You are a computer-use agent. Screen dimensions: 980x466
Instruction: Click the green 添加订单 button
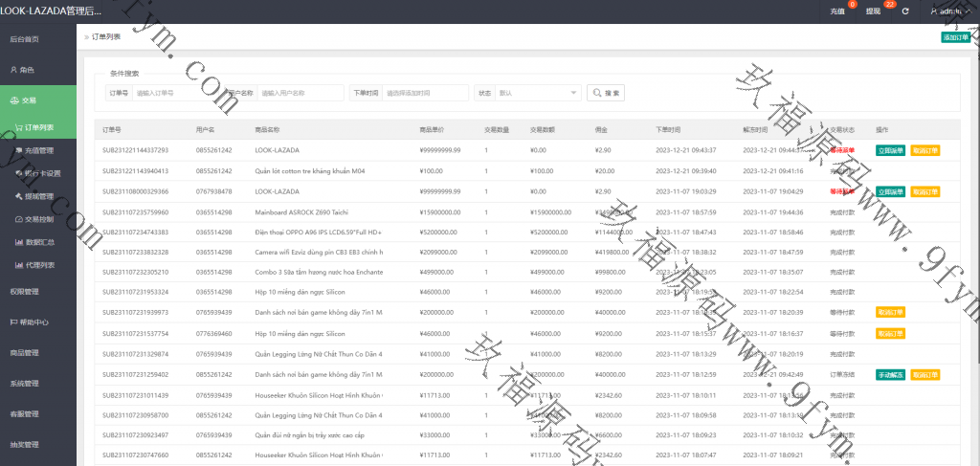[x=955, y=37]
